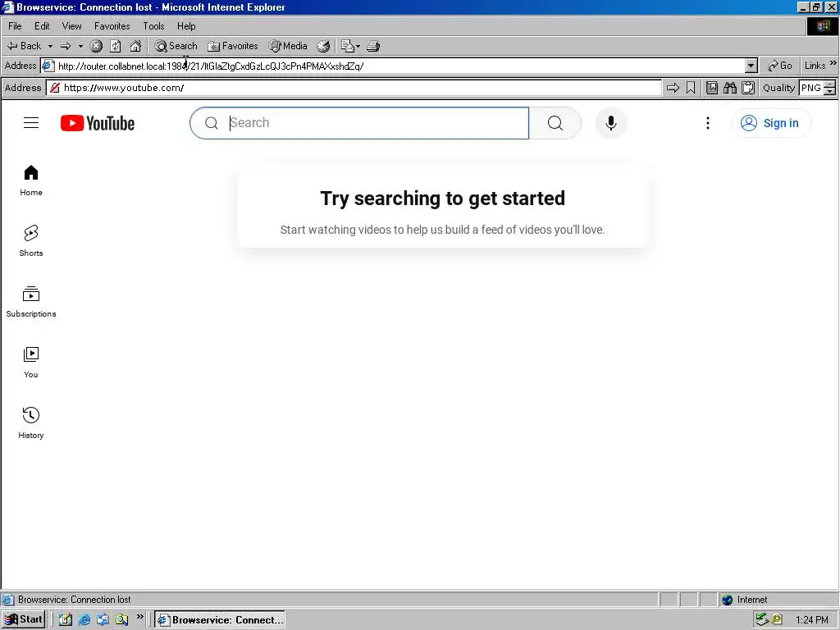Launch Outlook Express from quick launch
Viewport: 840px width, 630px height.
click(103, 620)
